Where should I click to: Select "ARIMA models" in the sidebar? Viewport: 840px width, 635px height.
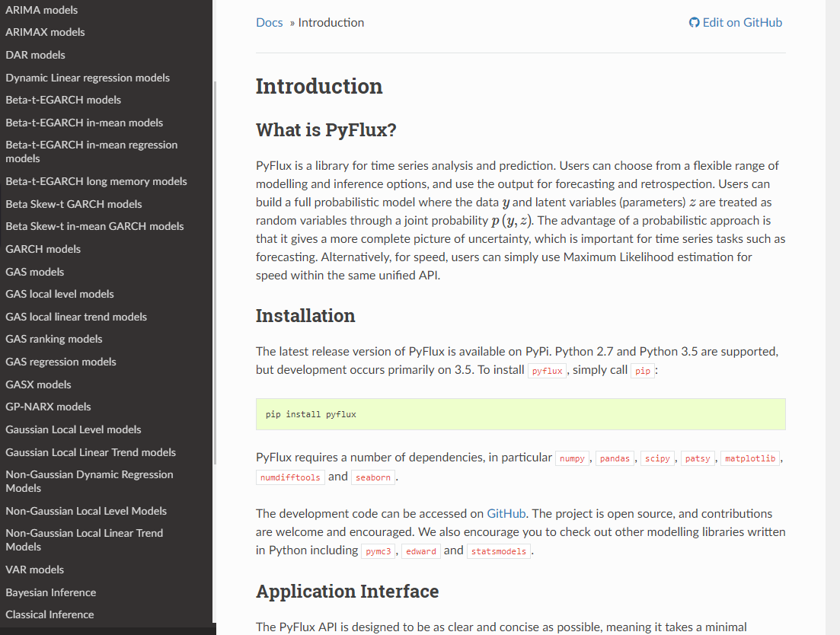pos(41,9)
